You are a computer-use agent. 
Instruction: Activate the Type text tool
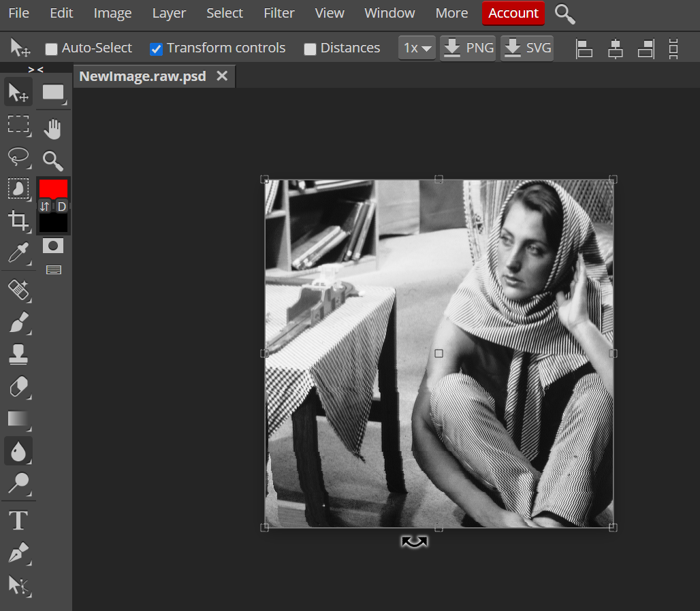click(18, 521)
